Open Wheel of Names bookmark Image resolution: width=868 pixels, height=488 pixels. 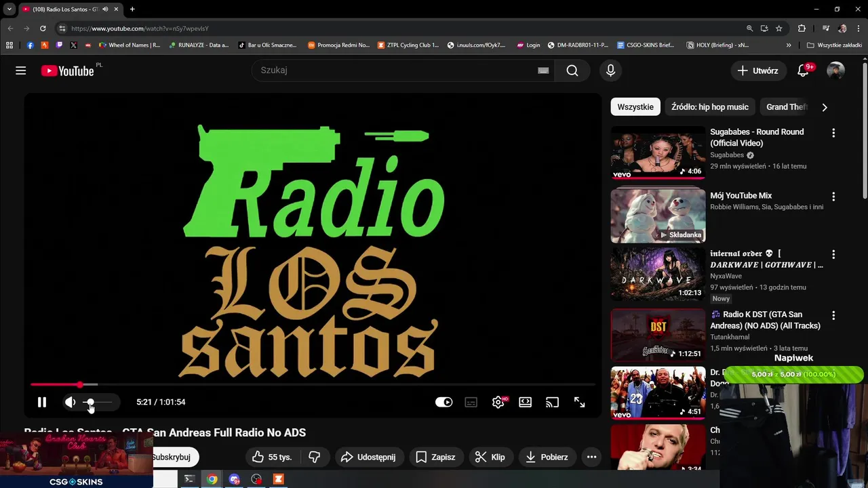[x=130, y=45]
